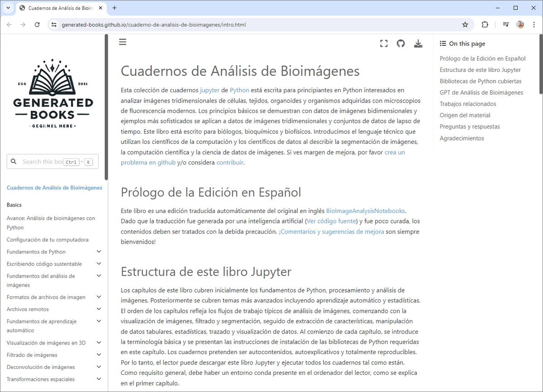Screen dimensions: 543x392
Task: Expand Visualización de imágenes en 3D
Action: click(x=99, y=343)
